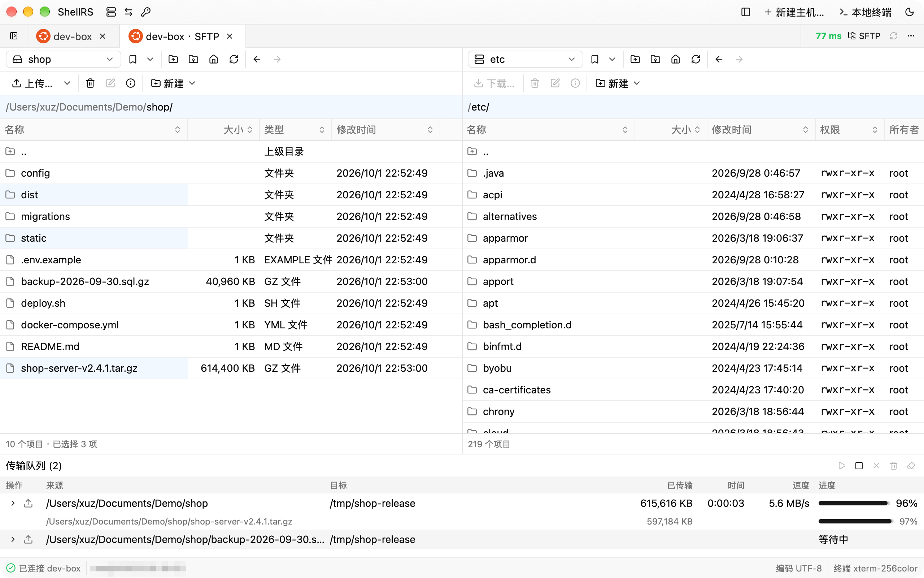Toggle the sidebar panel icon left of tabs
This screenshot has width=924, height=578.
[x=14, y=36]
